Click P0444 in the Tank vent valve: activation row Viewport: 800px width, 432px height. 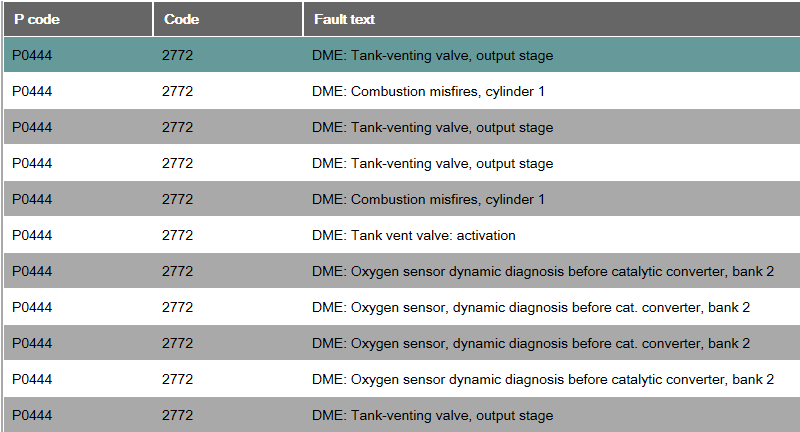(x=32, y=235)
